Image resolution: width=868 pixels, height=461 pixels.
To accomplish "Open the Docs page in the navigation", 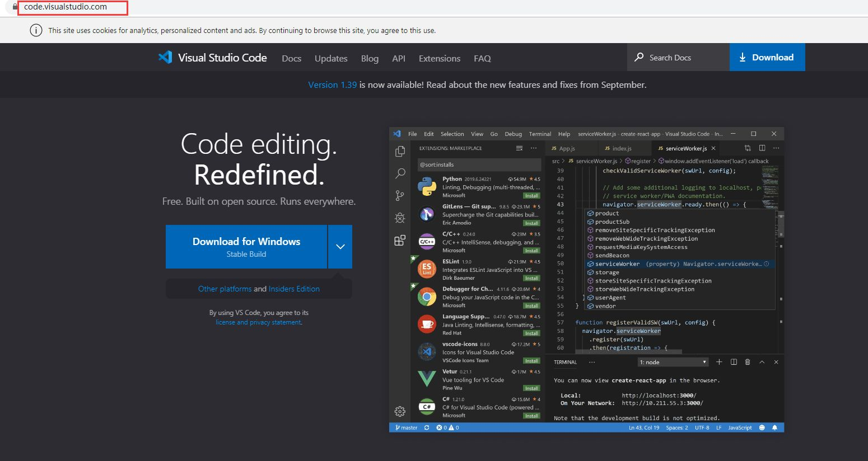I will point(291,58).
